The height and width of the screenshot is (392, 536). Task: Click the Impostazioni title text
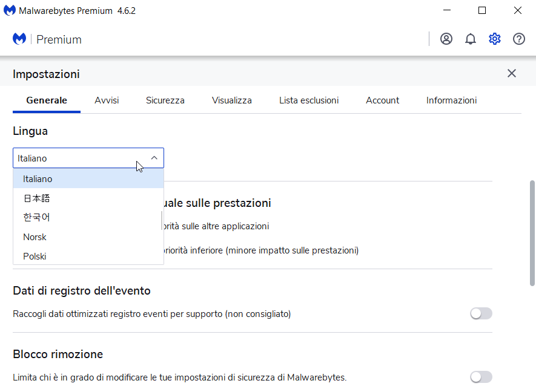(46, 74)
